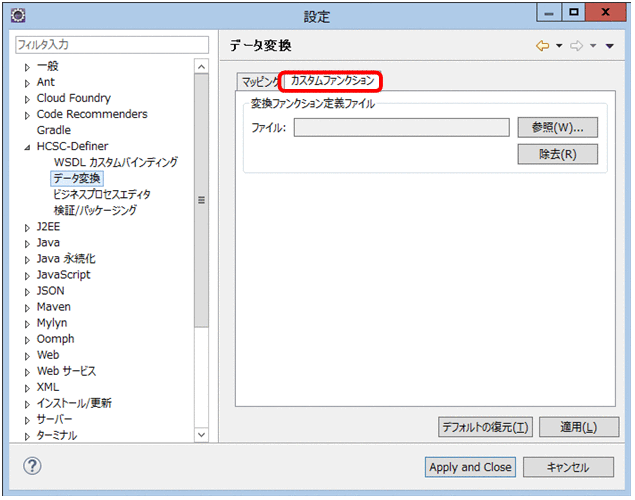Switch to the マッピング tab
The image size is (635, 500).
(x=259, y=82)
